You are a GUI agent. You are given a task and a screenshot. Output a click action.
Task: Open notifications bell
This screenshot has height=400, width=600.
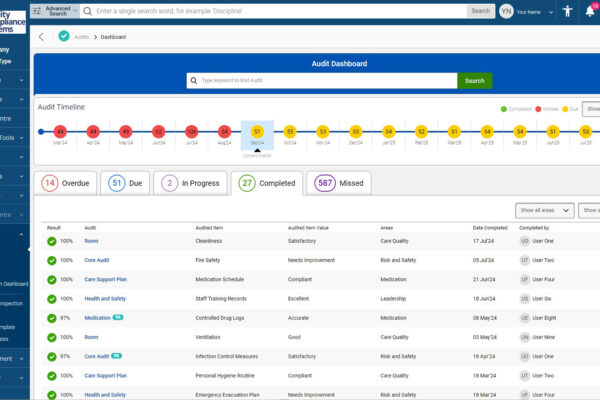590,11
